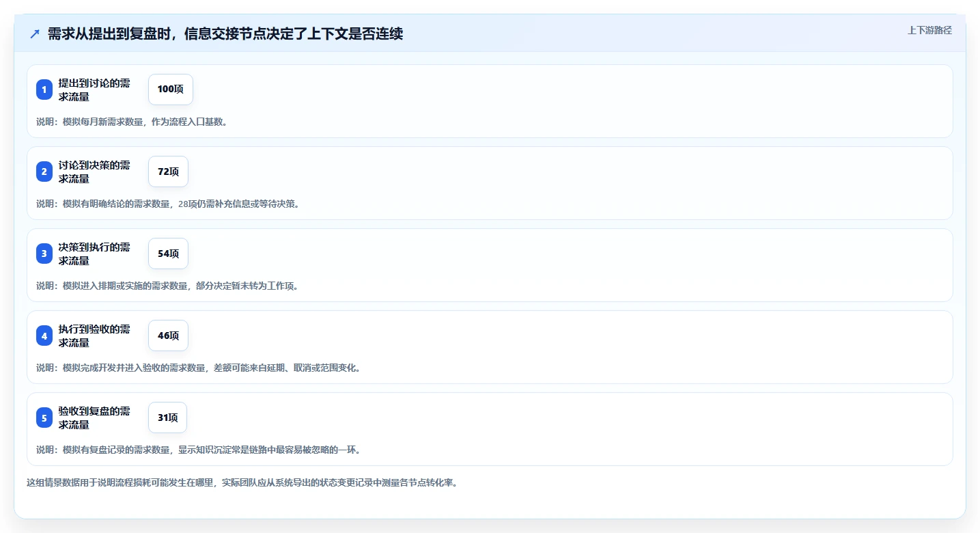The image size is (980, 533).
Task: Click the arrow icon beside the heading
Action: click(x=35, y=34)
